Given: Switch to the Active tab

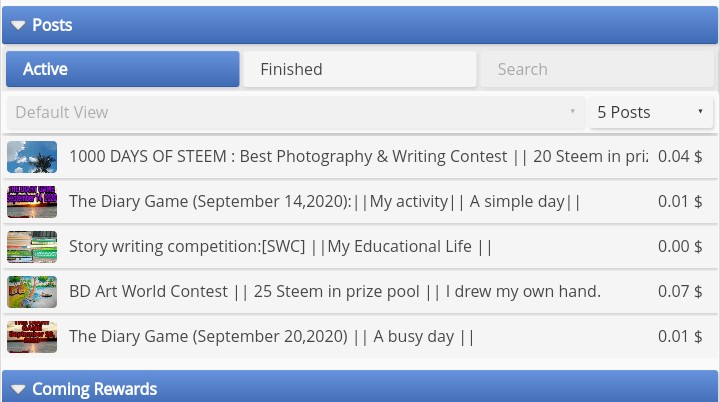Looking at the screenshot, I should pyautogui.click(x=123, y=69).
